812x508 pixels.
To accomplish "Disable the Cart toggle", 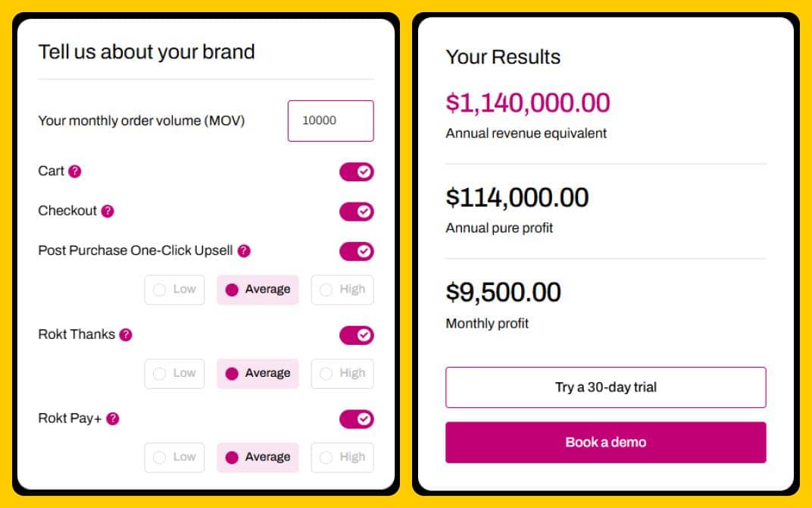I will pyautogui.click(x=356, y=172).
